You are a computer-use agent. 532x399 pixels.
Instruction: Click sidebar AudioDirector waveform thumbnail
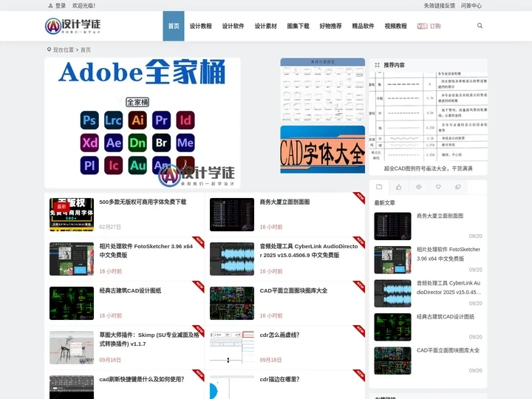coord(392,293)
